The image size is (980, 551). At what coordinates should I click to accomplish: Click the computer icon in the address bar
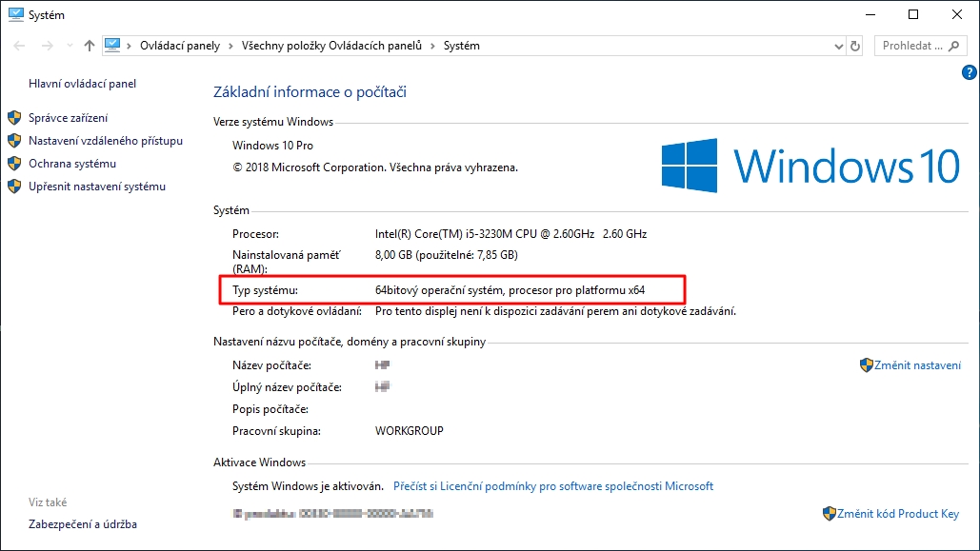click(113, 45)
